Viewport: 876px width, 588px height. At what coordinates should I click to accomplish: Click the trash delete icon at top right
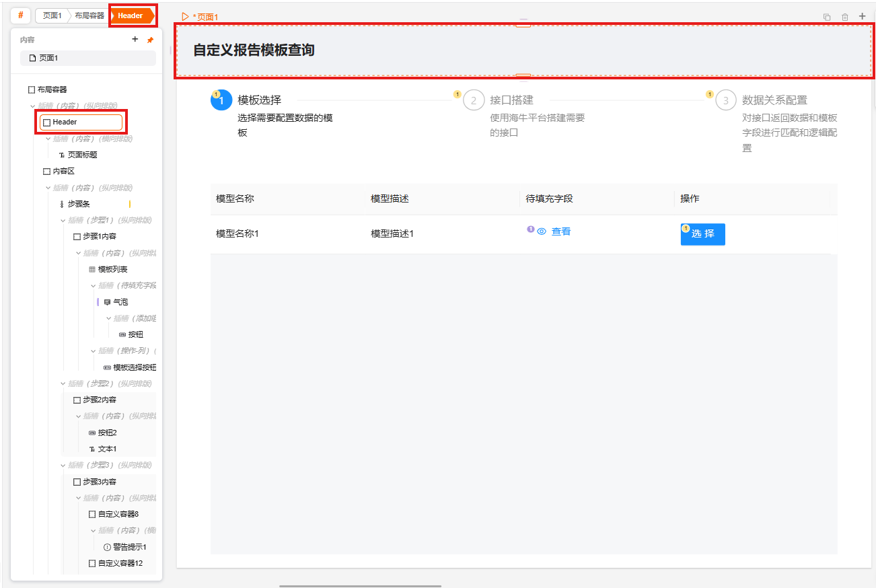[844, 16]
